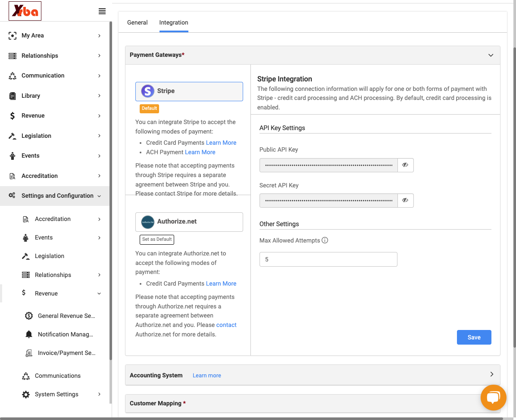Click the Accreditation icon under Settings
Screen dimensions: 516x420
tap(26, 219)
